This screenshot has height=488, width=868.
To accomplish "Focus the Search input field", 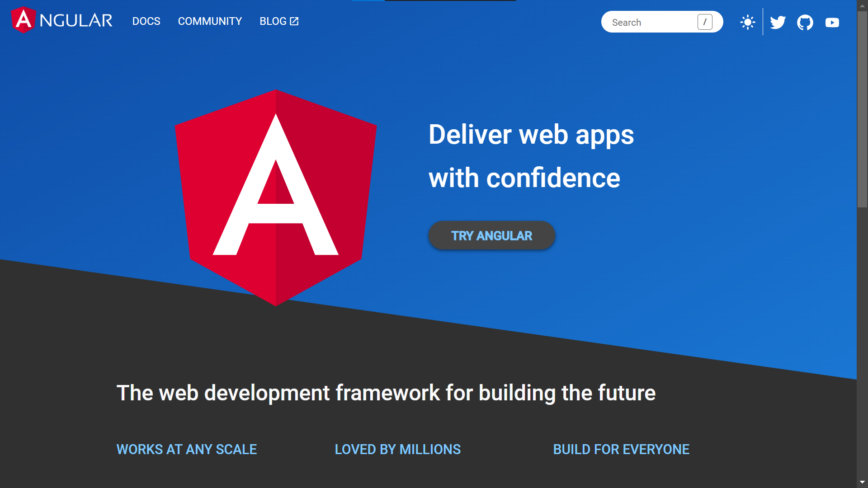I will click(662, 22).
